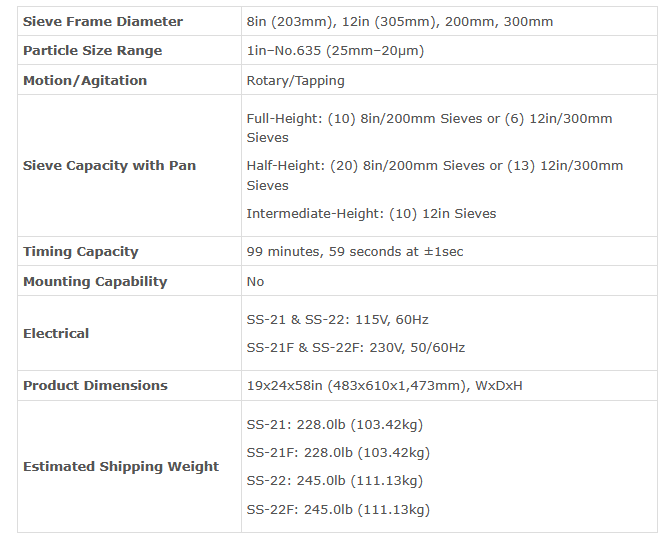Image resolution: width=666 pixels, height=536 pixels.
Task: Click the Half-Height sieve capacity text
Action: coord(434,175)
